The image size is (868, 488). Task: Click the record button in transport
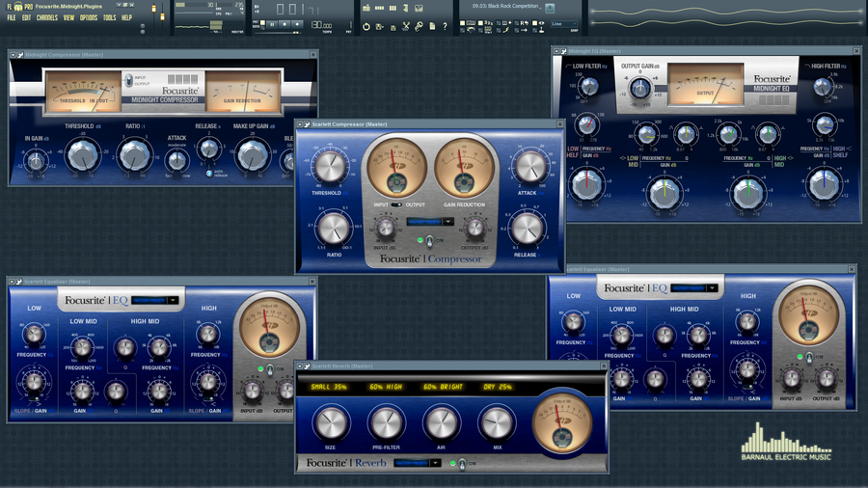[297, 24]
